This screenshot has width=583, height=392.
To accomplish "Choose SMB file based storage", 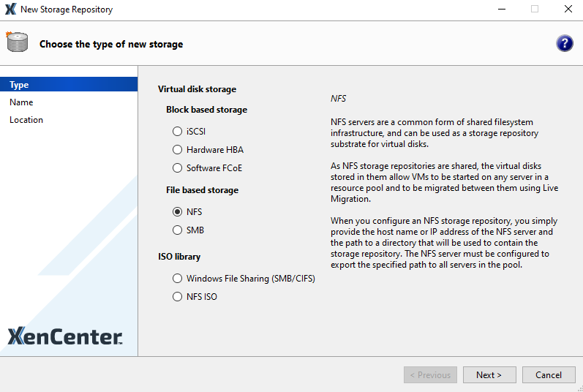I will [x=188, y=230].
